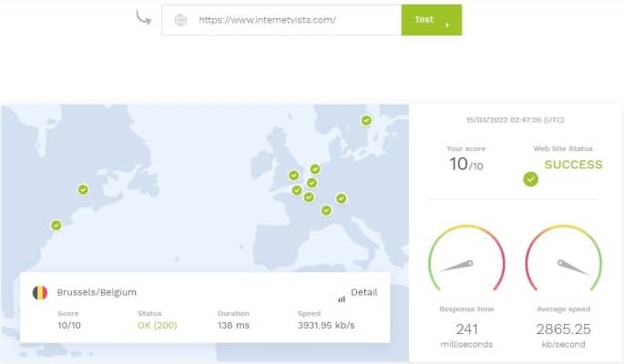Select the UK checkmark map marker

click(x=293, y=176)
